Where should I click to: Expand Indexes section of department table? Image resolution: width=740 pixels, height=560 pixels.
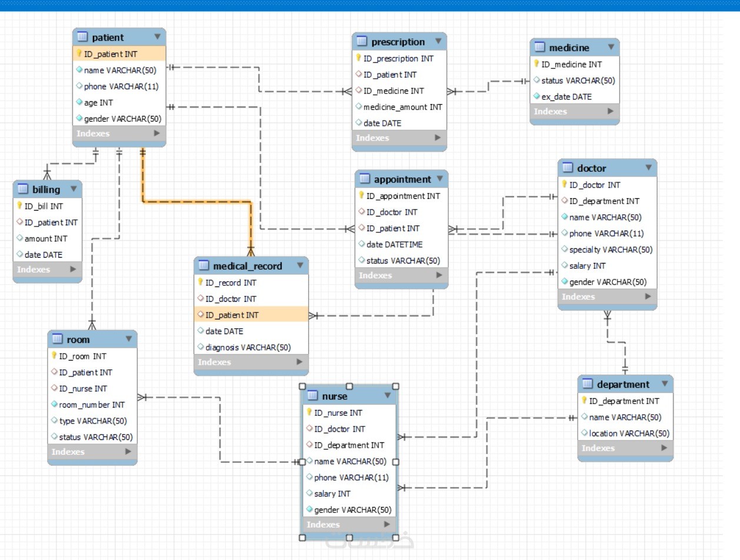(x=664, y=448)
